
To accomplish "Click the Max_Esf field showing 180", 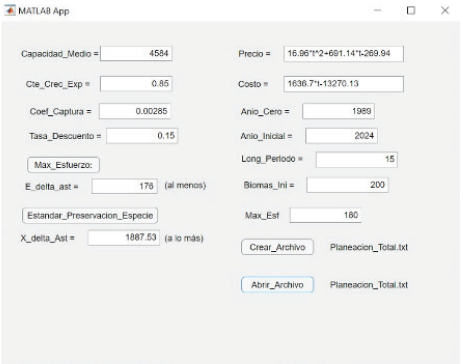I will click(326, 215).
